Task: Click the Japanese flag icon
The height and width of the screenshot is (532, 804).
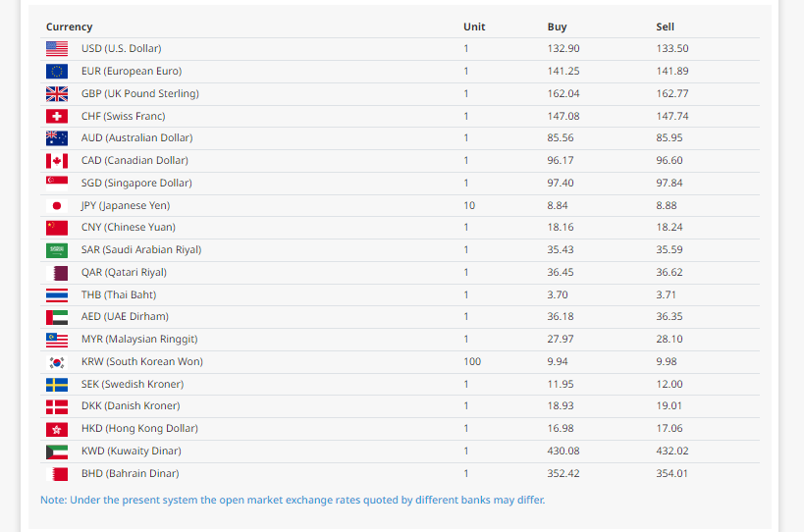Action: tap(57, 205)
